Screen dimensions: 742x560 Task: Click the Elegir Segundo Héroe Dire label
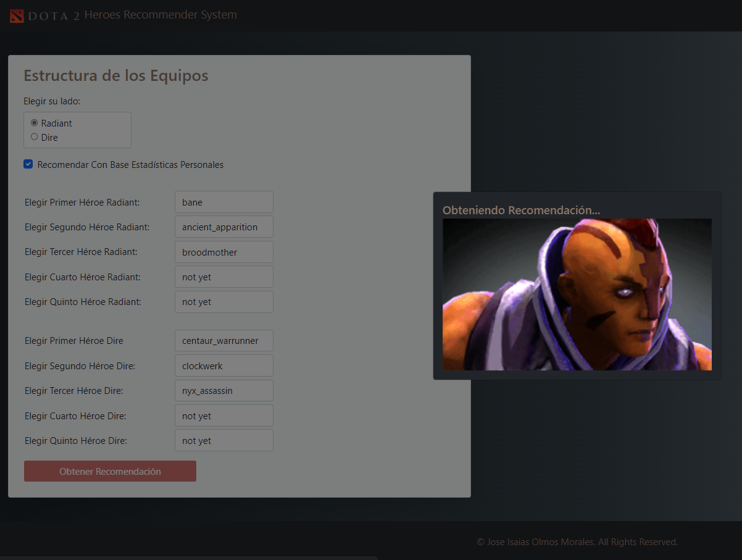[80, 366]
